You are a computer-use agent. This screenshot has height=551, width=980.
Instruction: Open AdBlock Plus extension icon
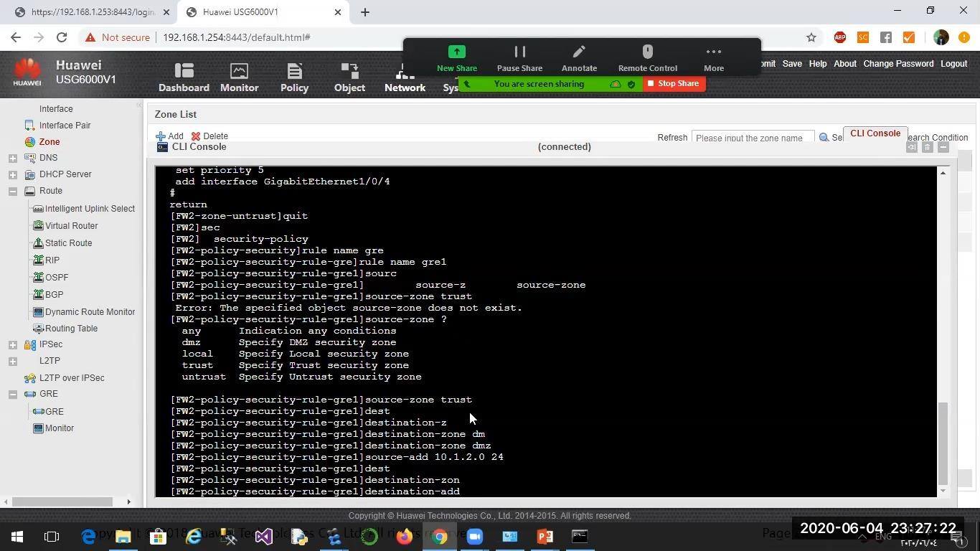click(840, 37)
